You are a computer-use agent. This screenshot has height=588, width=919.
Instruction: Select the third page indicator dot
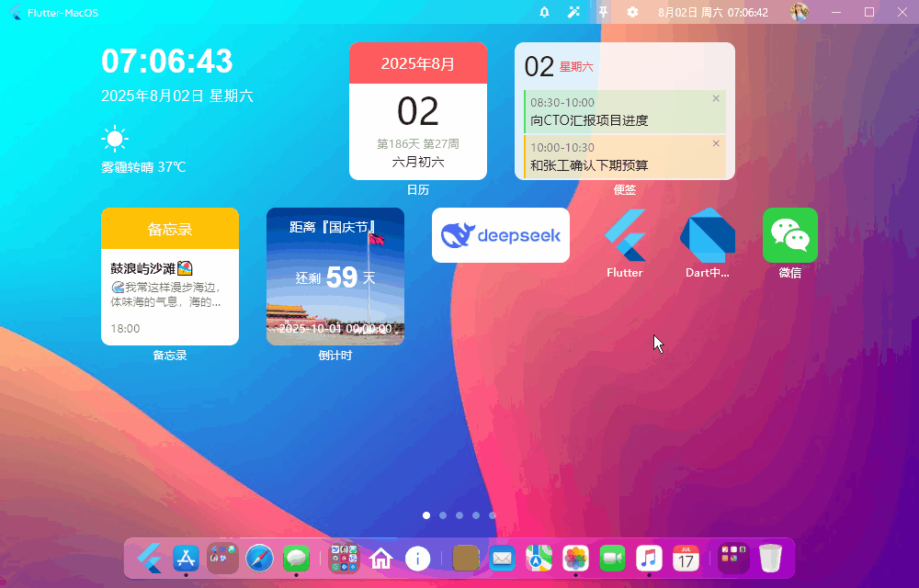[x=459, y=515]
